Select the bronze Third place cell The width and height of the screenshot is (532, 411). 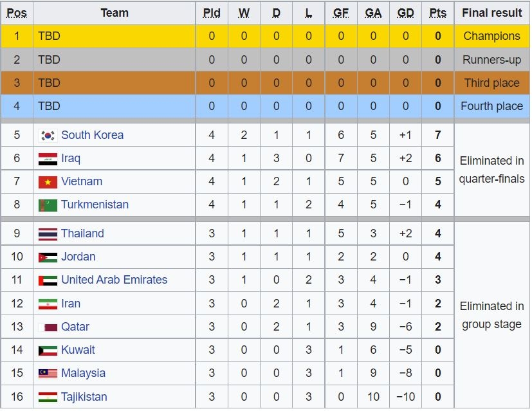click(x=491, y=83)
